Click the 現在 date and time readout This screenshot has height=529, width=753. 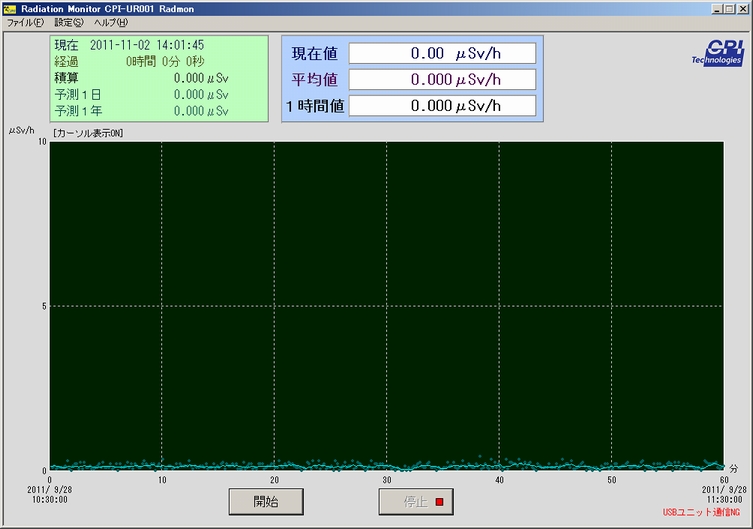146,45
